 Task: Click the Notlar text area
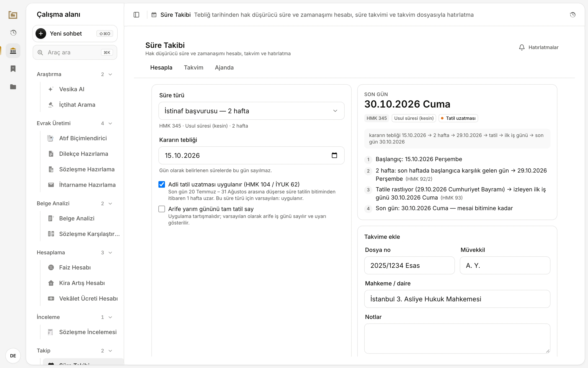(457, 338)
